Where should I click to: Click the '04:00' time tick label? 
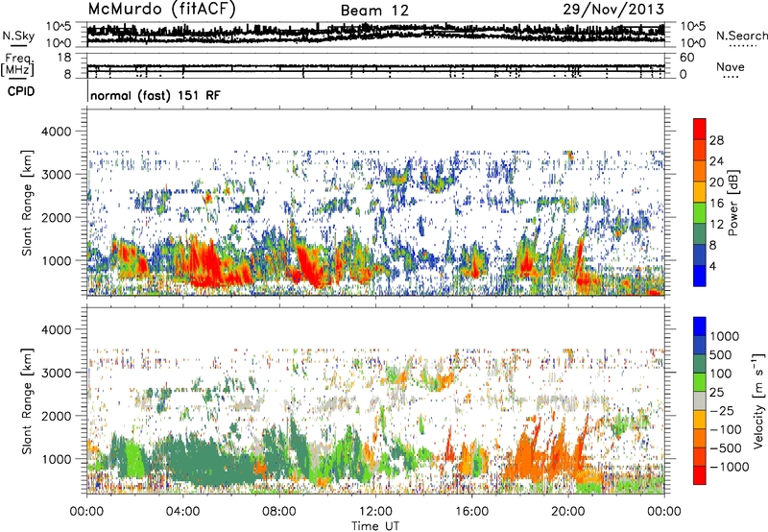click(182, 512)
